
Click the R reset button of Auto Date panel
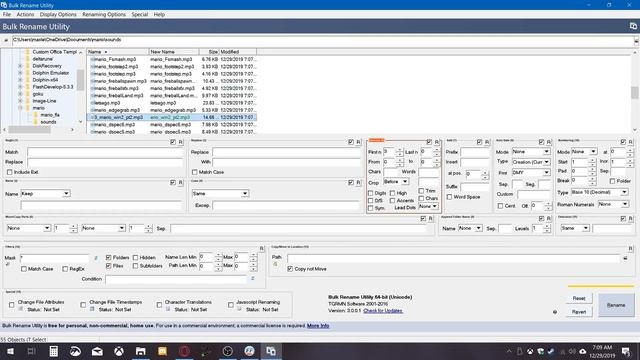[x=549, y=142]
